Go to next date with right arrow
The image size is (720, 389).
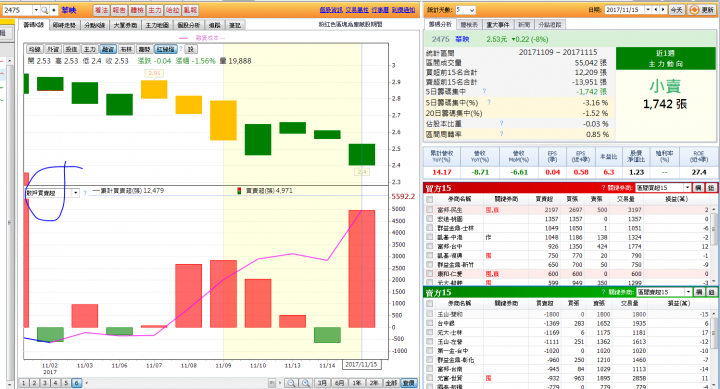(x=663, y=10)
